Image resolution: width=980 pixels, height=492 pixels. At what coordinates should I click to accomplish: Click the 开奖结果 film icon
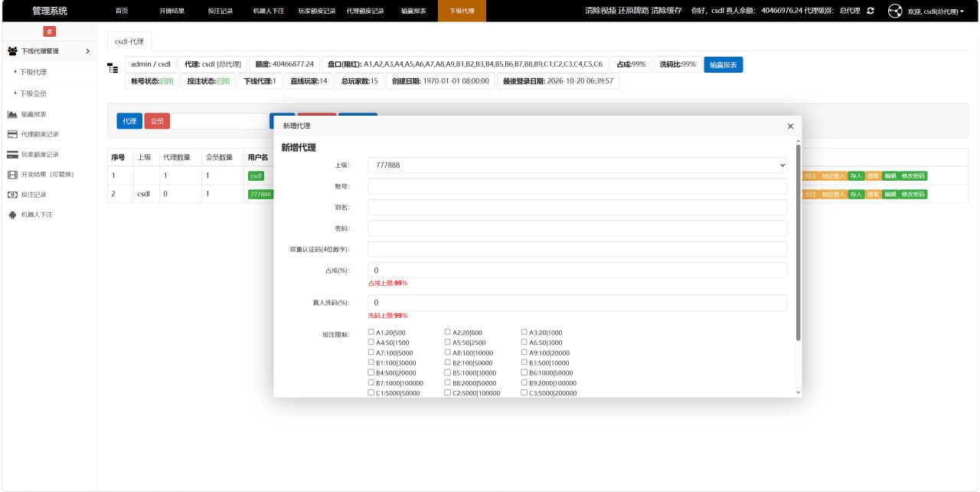[x=12, y=174]
